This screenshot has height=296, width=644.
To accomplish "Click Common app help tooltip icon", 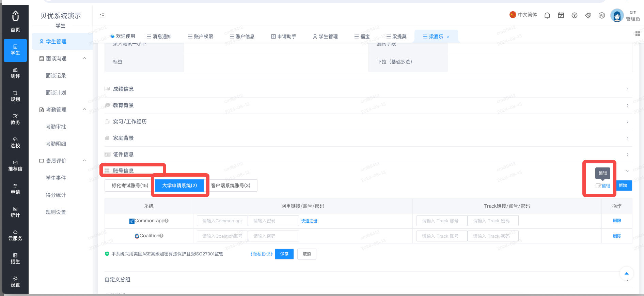I will pyautogui.click(x=167, y=221).
